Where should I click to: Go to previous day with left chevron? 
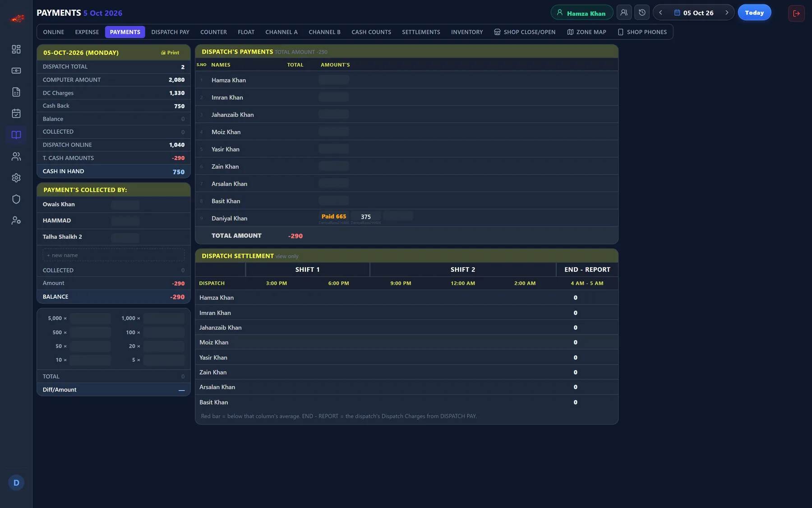pyautogui.click(x=660, y=13)
